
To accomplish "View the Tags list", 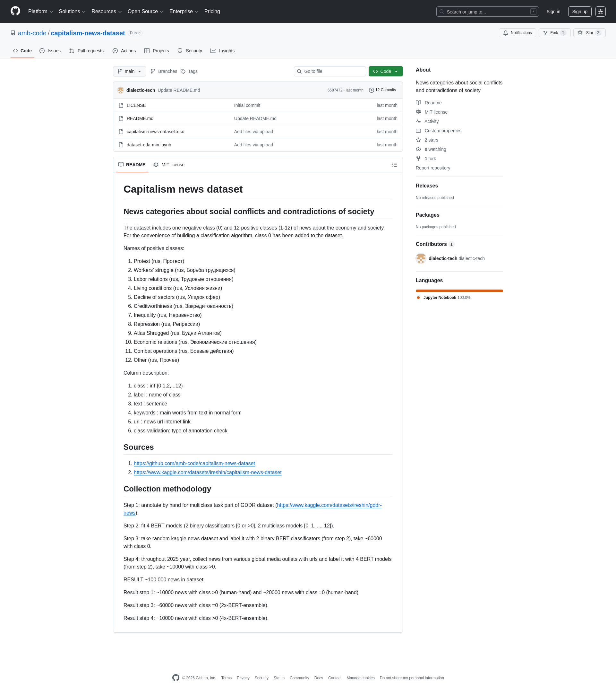I will point(189,71).
